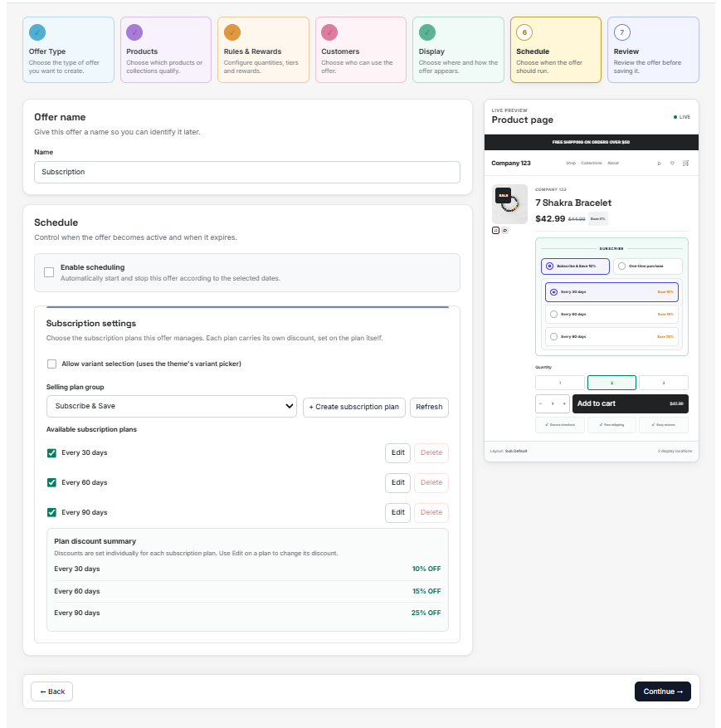Image resolution: width=721 pixels, height=728 pixels.
Task: Click the minus quantity button in preview
Action: tap(540, 404)
